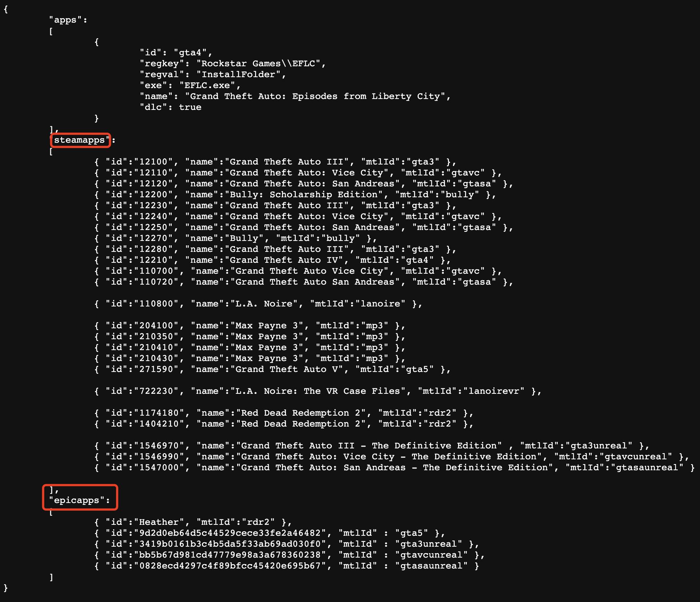The width and height of the screenshot is (700, 602).
Task: Click the EFLC.exe value
Action: click(207, 86)
